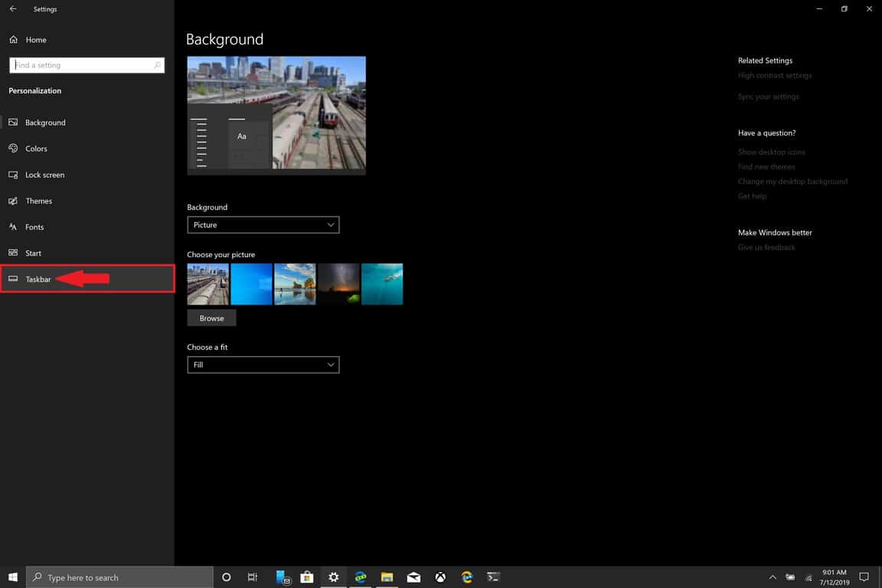The width and height of the screenshot is (882, 588).
Task: Click the network tray icon
Action: click(x=808, y=577)
